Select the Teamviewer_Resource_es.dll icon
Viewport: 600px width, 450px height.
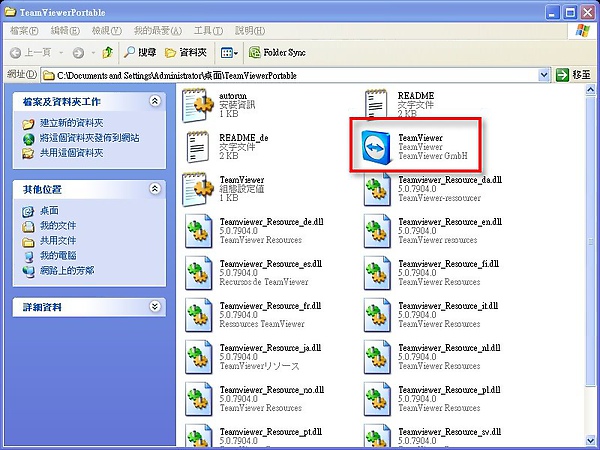click(x=198, y=273)
